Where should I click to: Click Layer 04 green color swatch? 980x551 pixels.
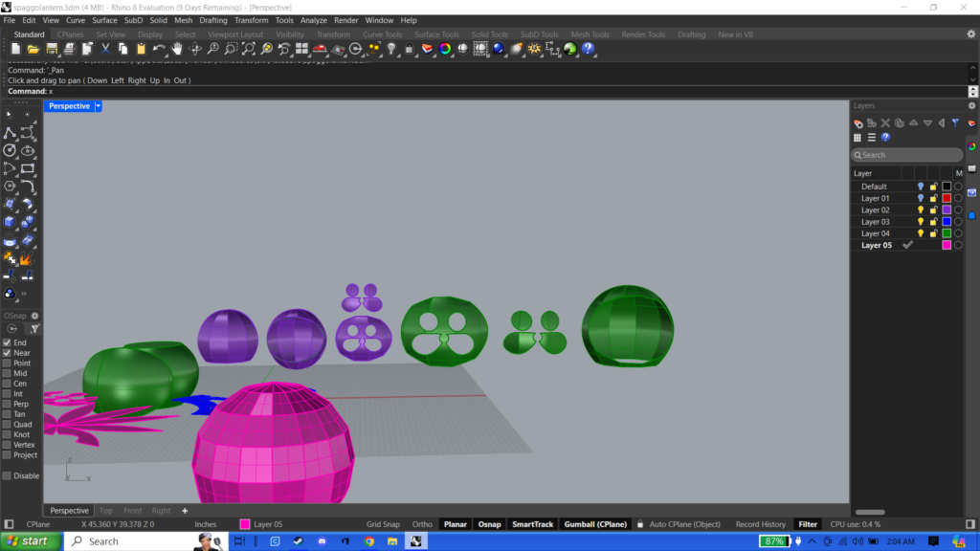tap(947, 233)
